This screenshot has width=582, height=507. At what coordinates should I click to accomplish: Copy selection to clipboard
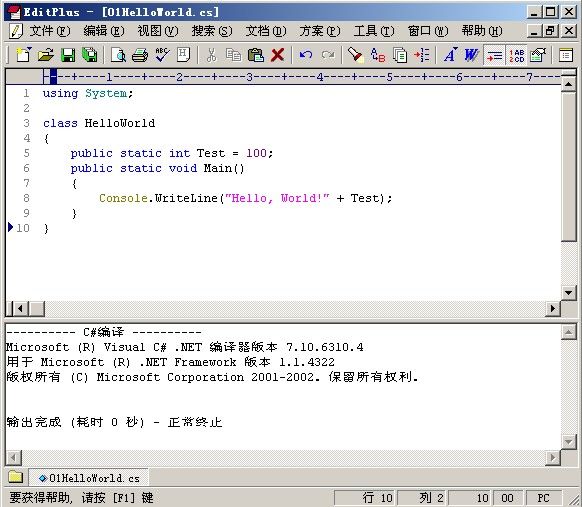233,55
